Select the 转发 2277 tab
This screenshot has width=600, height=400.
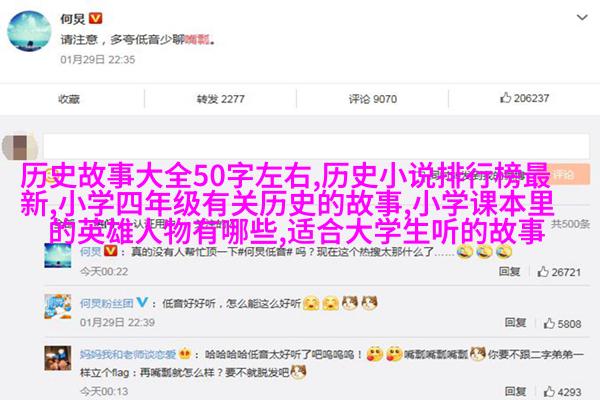(x=220, y=99)
